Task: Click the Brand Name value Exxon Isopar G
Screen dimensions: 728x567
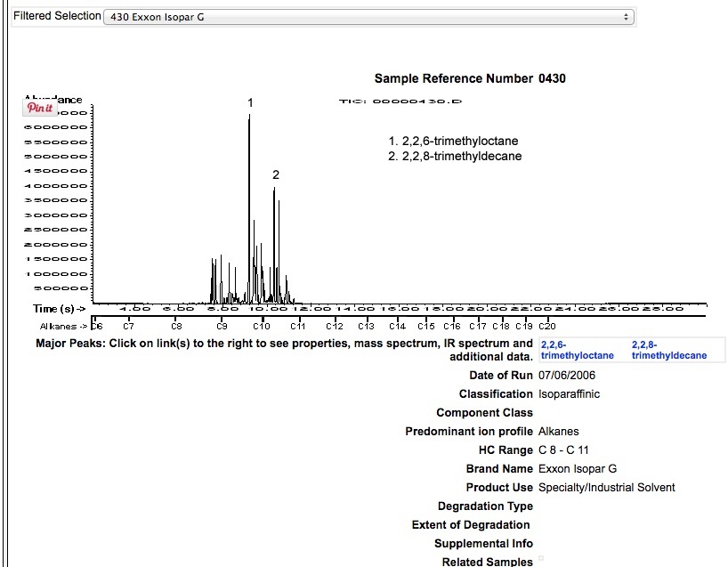Action: click(x=578, y=468)
